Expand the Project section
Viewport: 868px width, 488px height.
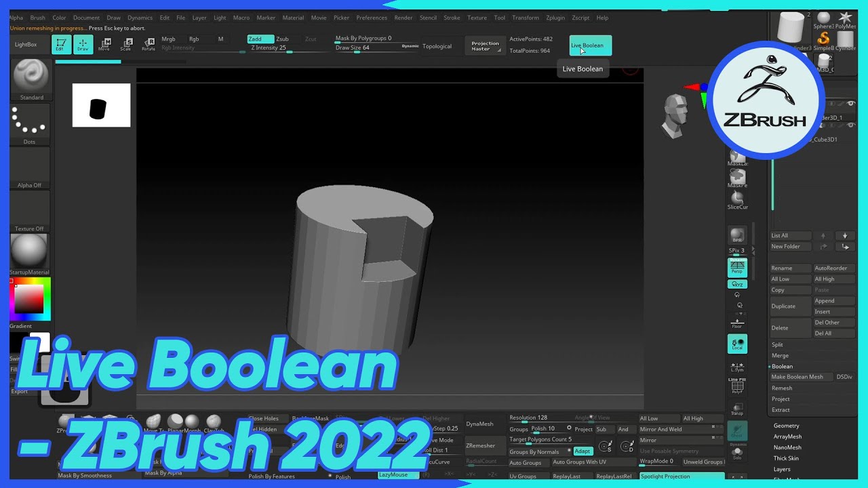pos(781,399)
